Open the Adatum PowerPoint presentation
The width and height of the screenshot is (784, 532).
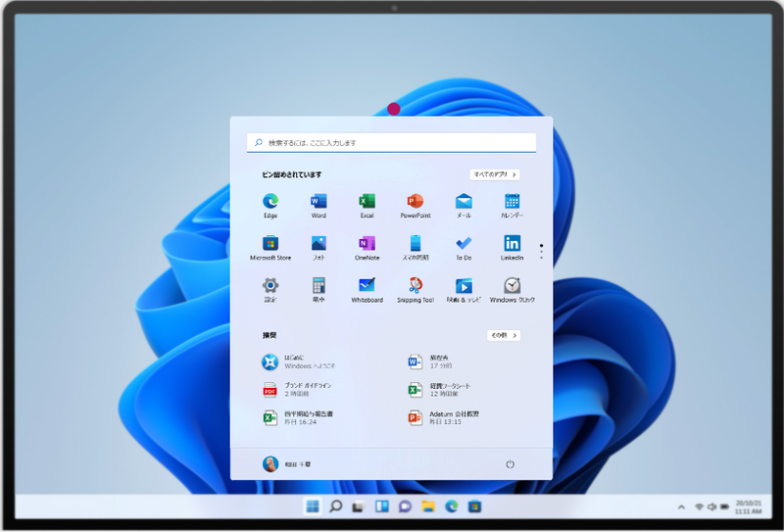(x=444, y=418)
